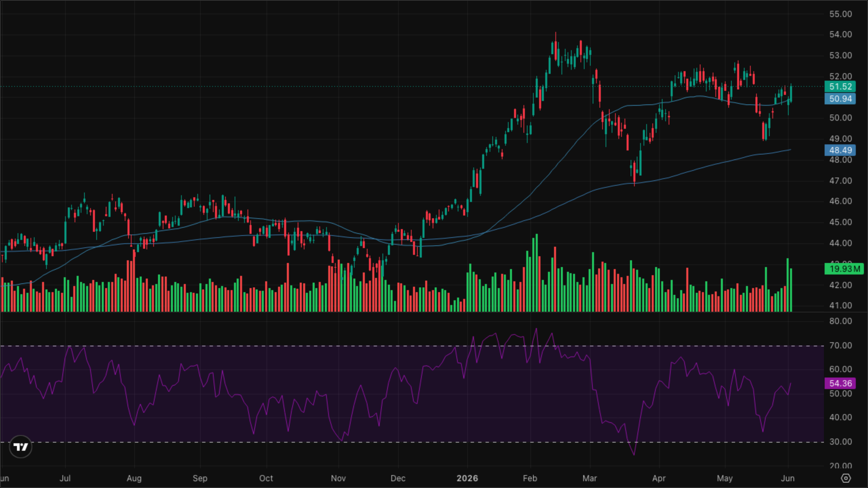Select the 19.93 M volume label
The width and height of the screenshot is (868, 488).
[844, 269]
